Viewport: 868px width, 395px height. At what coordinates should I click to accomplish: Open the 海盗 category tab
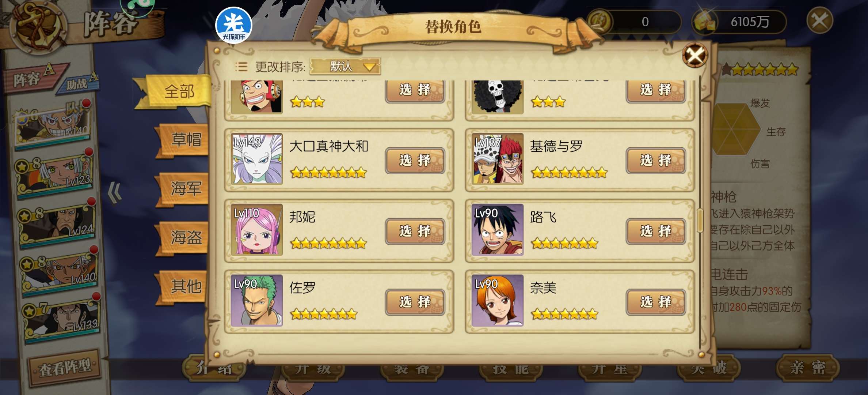(x=184, y=237)
